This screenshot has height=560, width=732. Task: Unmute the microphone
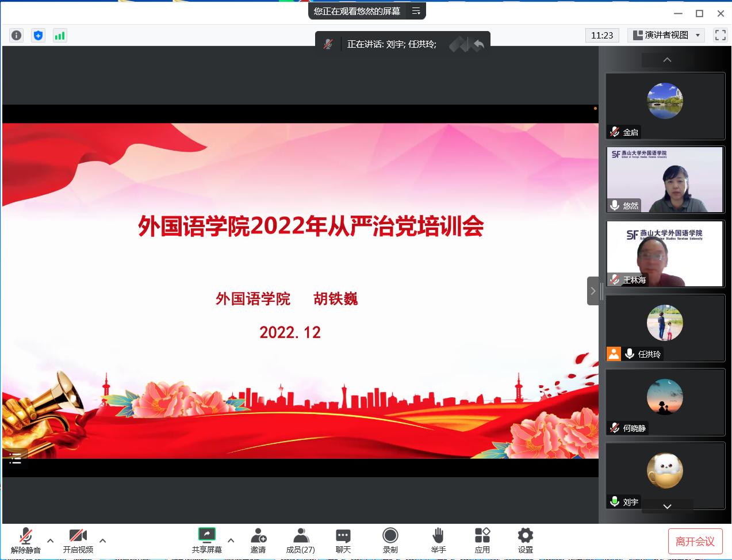[x=26, y=540]
